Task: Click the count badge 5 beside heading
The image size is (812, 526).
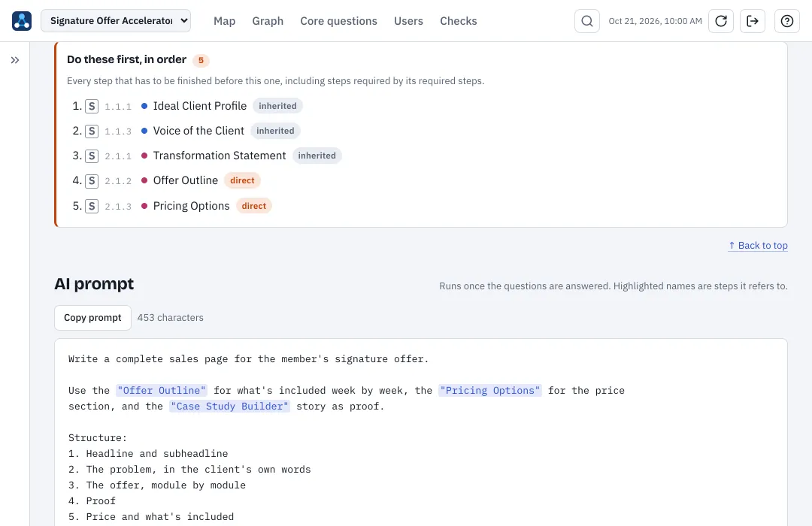Action: coord(201,61)
